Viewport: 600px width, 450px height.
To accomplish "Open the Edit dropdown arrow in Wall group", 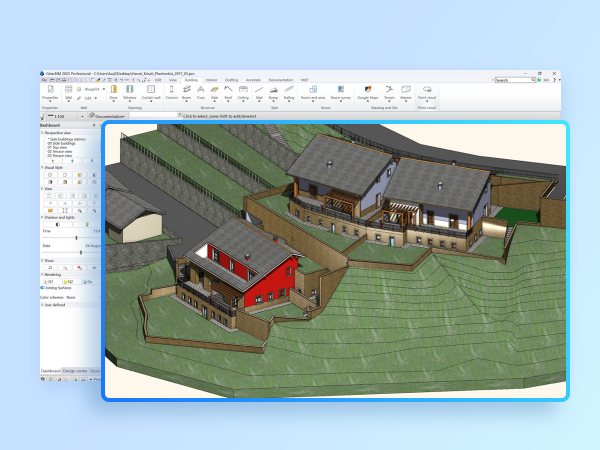I will pos(96,98).
